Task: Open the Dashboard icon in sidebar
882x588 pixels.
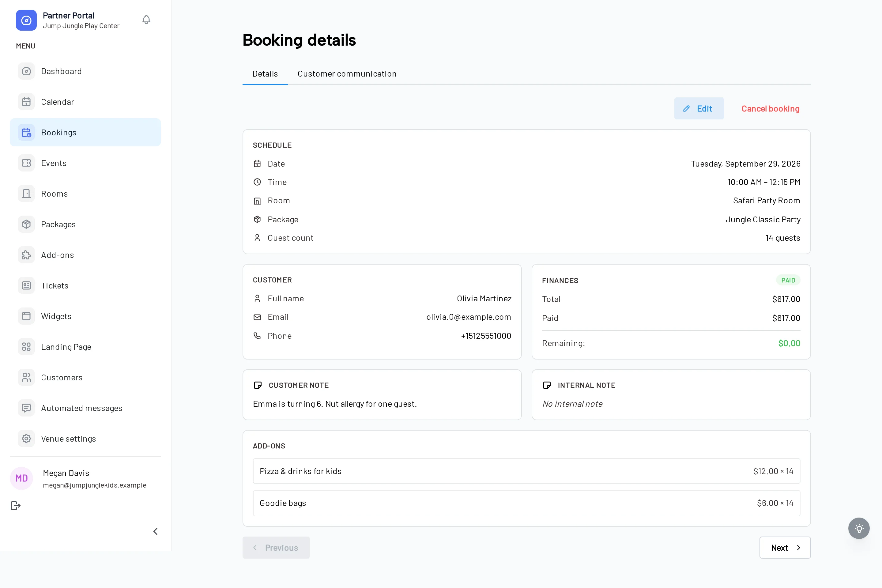Action: (26, 71)
